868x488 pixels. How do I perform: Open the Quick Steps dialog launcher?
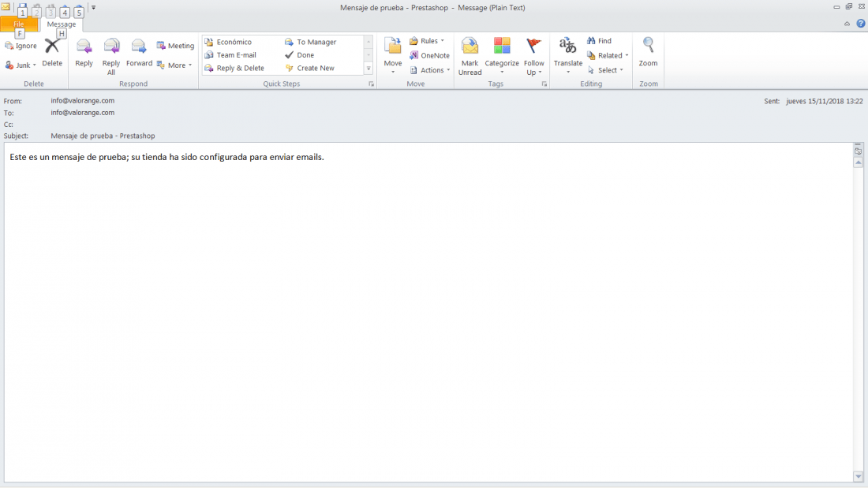(x=372, y=84)
